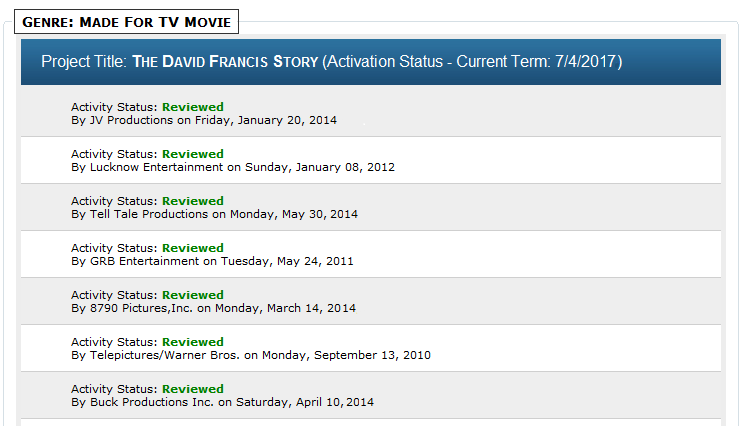This screenshot has height=426, width=743.
Task: Select the Buck Productions Inc. review row
Action: (x=371, y=395)
